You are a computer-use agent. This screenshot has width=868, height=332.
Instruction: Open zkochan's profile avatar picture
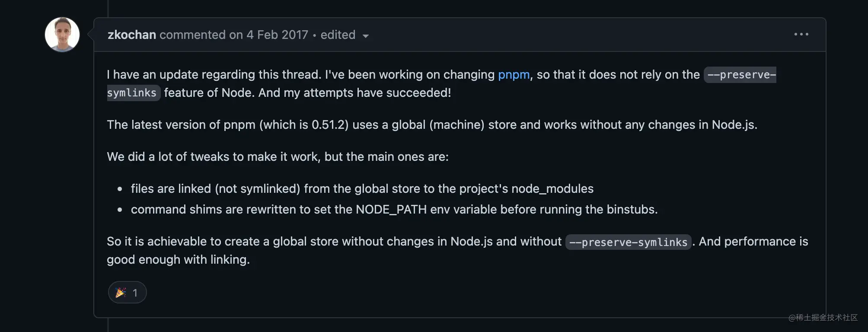click(62, 35)
